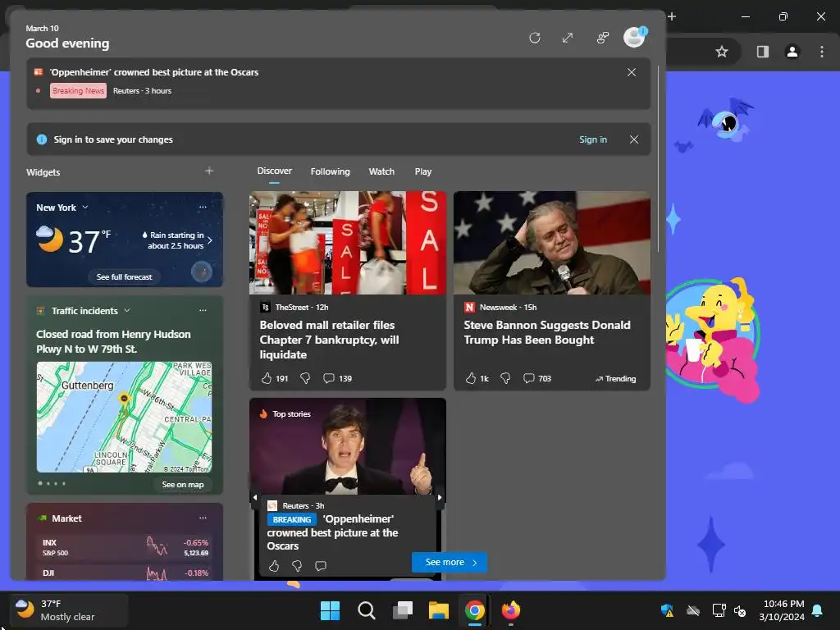Image resolution: width=840 pixels, height=630 pixels.
Task: Open 'Steve Bannon Suggests Donald Trump' headline
Action: pyautogui.click(x=547, y=332)
